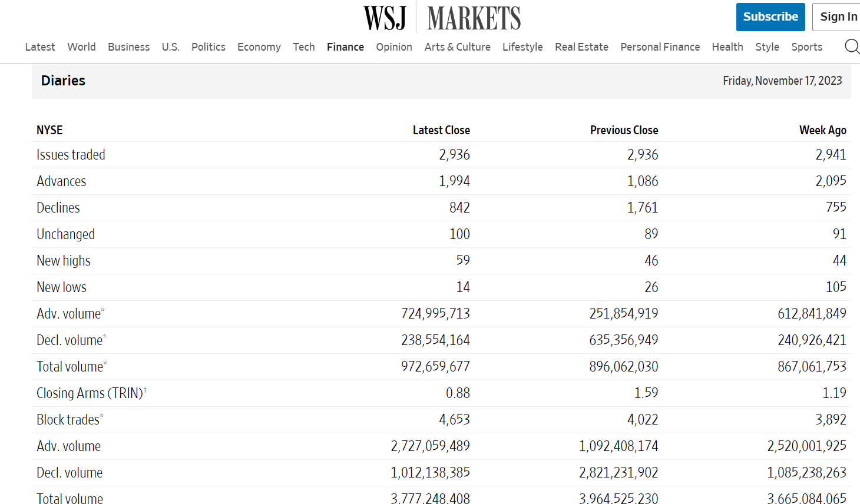Click the Latest Close column header

(x=441, y=130)
